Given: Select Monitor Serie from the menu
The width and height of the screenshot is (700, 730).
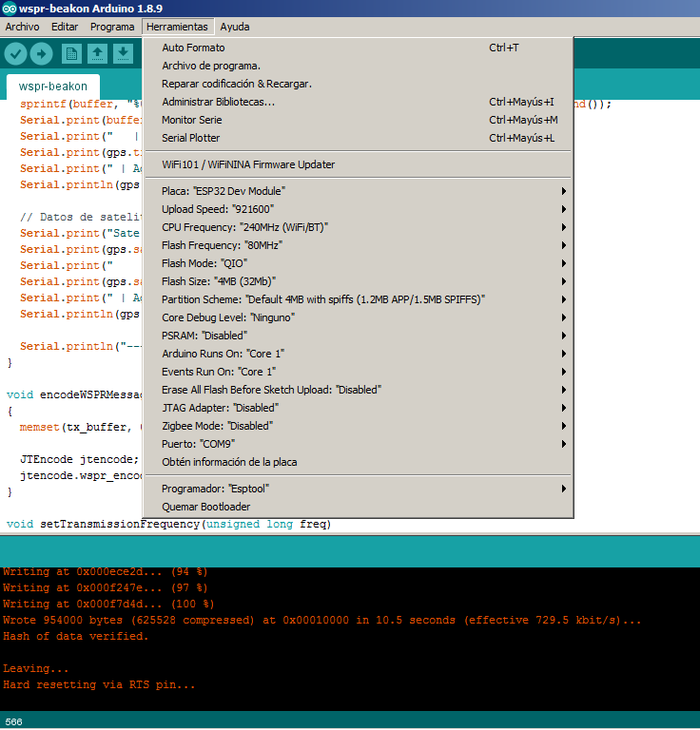Looking at the screenshot, I should click(191, 120).
